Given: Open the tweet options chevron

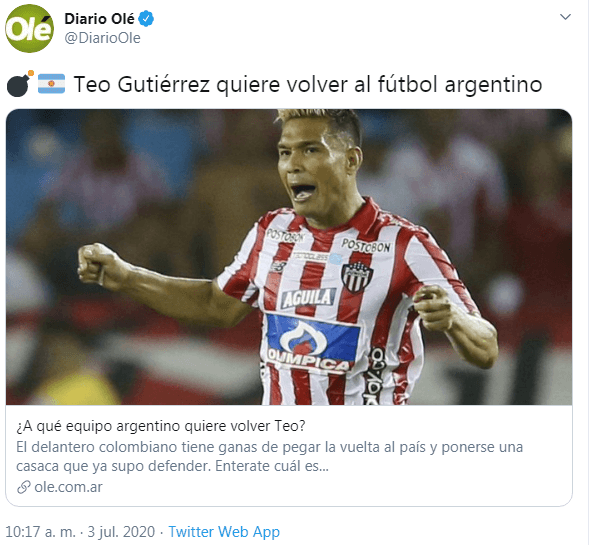Looking at the screenshot, I should [565, 17].
